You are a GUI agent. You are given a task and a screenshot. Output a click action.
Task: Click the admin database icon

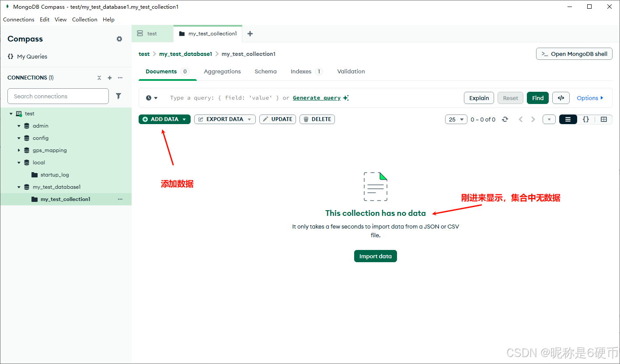(27, 126)
